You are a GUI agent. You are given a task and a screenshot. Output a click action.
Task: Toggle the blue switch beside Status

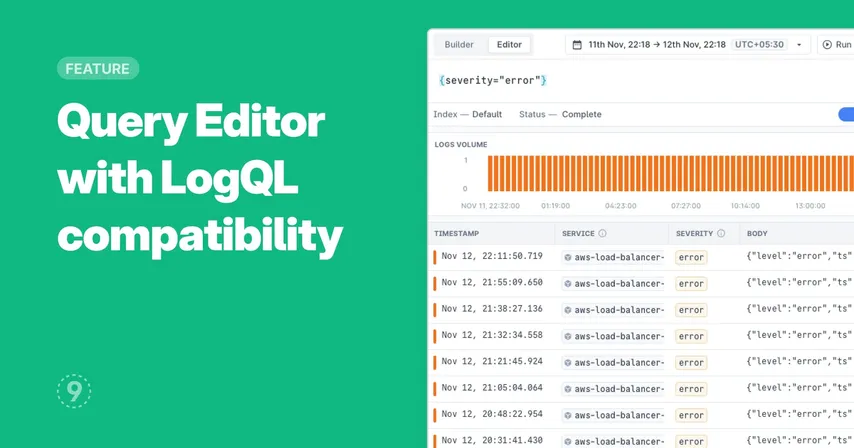click(x=846, y=114)
